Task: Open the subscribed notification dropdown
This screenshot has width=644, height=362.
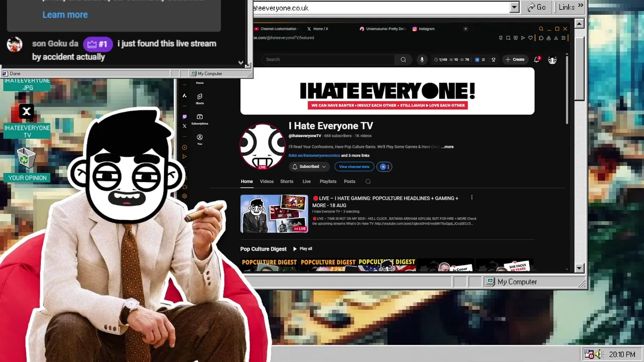Action: 309,166
